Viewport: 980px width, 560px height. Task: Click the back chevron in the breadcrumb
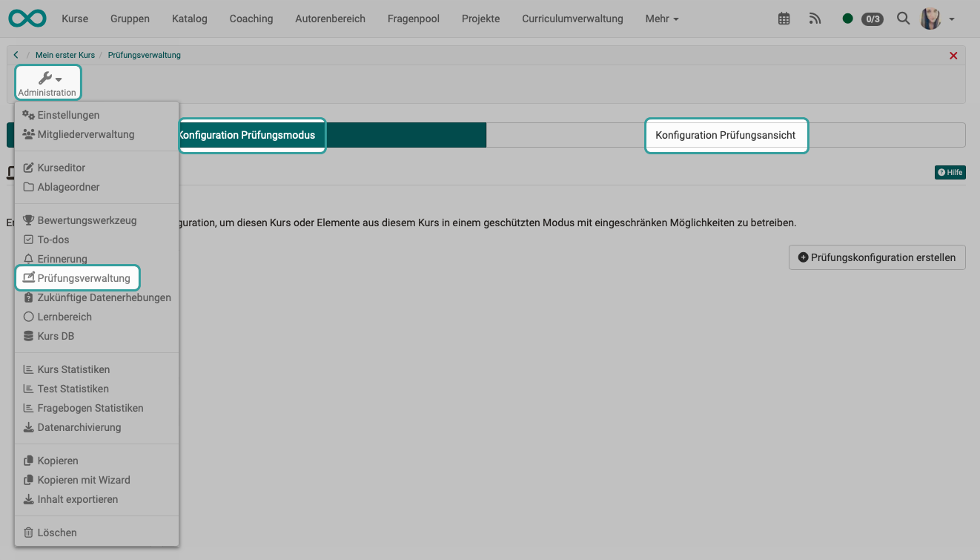pos(16,54)
